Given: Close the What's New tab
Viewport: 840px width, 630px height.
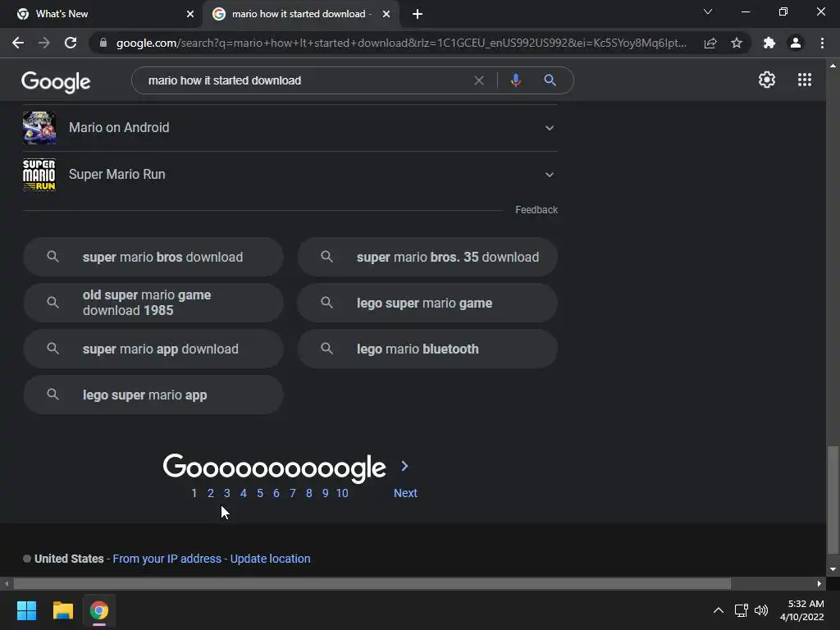Looking at the screenshot, I should click(x=190, y=14).
